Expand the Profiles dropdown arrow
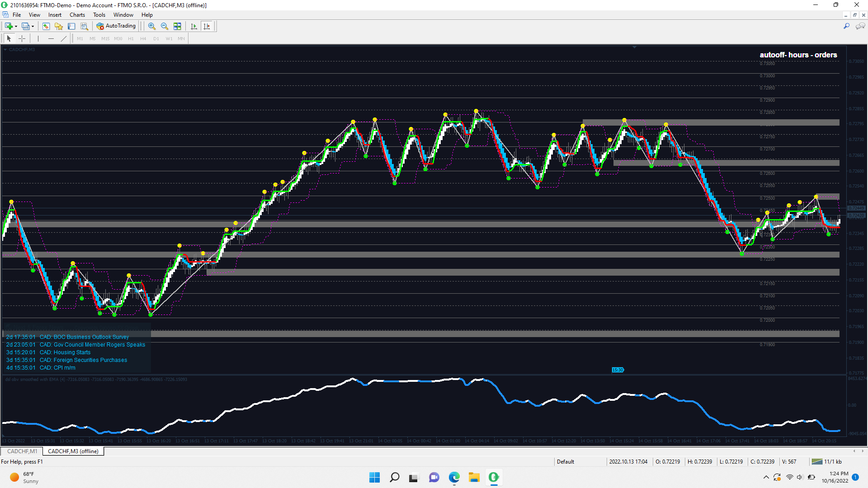 point(33,26)
